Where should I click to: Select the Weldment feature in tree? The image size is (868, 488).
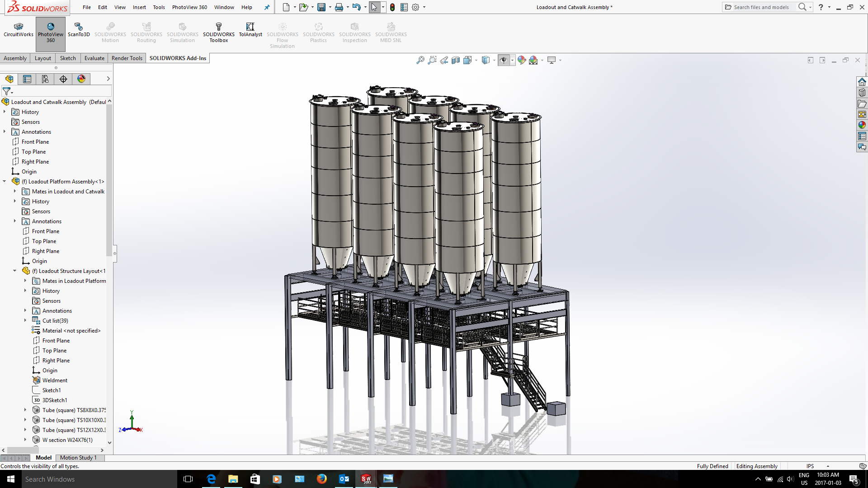click(x=55, y=380)
